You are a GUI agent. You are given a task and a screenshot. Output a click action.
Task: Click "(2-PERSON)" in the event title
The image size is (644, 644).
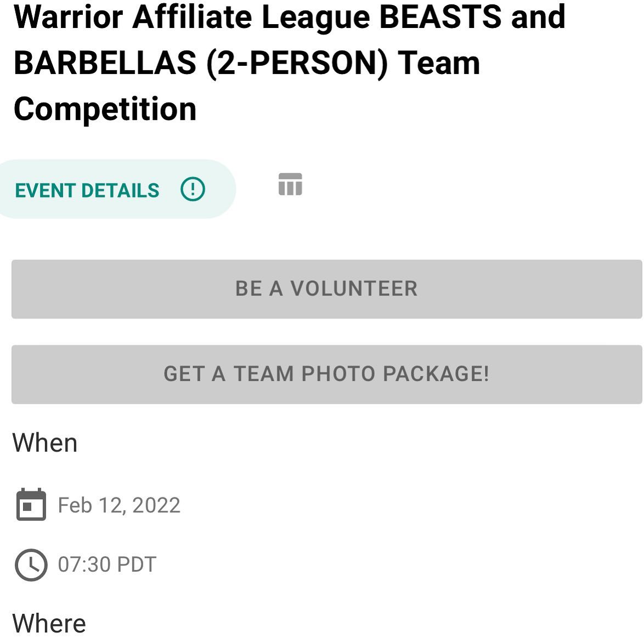pyautogui.click(x=297, y=63)
